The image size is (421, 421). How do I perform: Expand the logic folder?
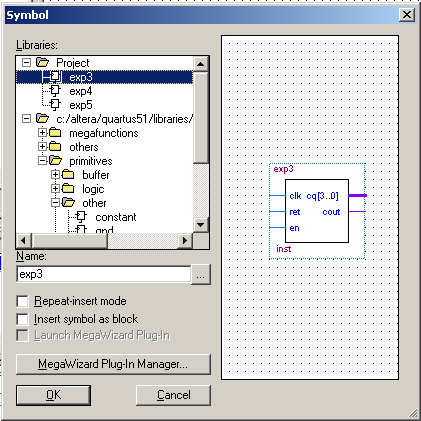(x=55, y=189)
